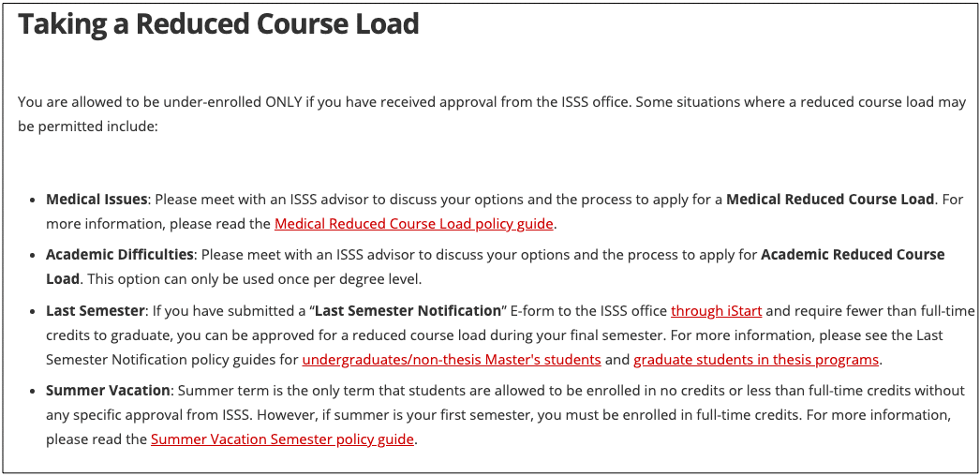Open the graduate students in thesis programs link

(756, 360)
